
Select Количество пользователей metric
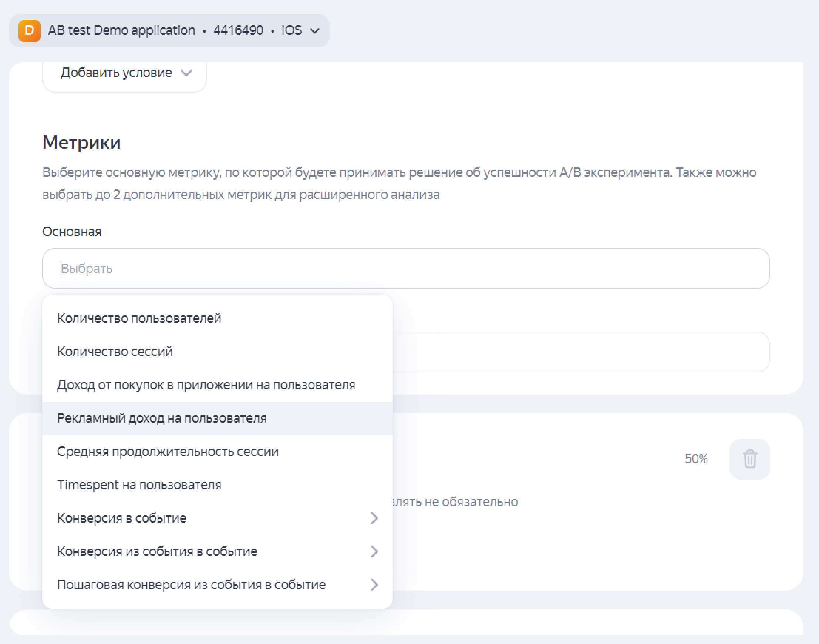click(x=139, y=318)
